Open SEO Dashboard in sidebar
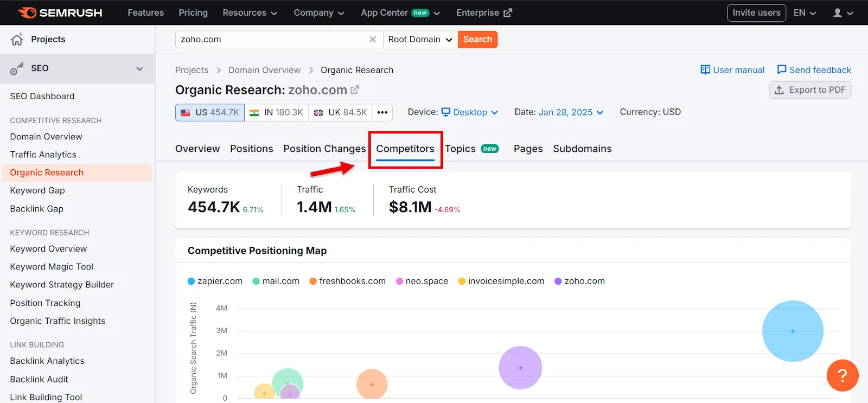The image size is (868, 403). (x=42, y=96)
